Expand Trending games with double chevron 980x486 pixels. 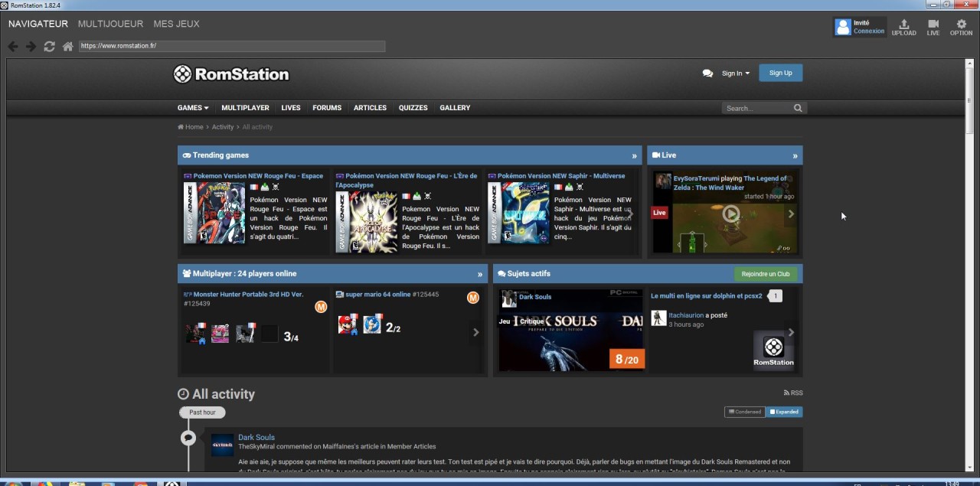pos(634,156)
